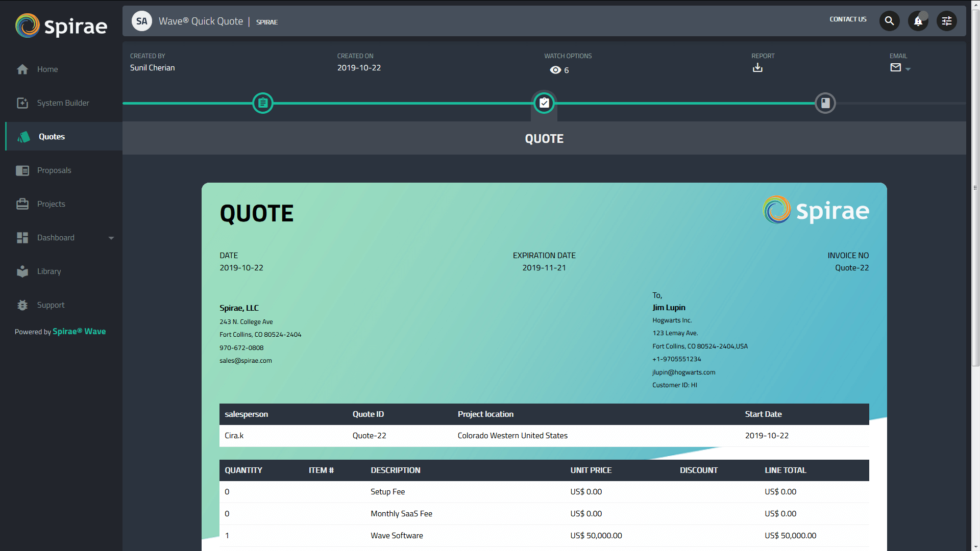Open System Builder in sidebar
This screenshot has height=551, width=980.
pos(64,103)
